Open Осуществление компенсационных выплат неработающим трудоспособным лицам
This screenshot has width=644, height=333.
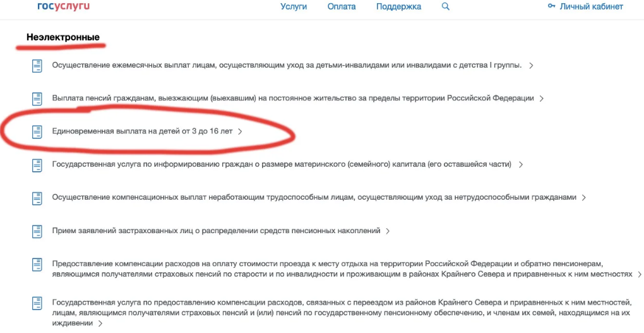point(314,197)
